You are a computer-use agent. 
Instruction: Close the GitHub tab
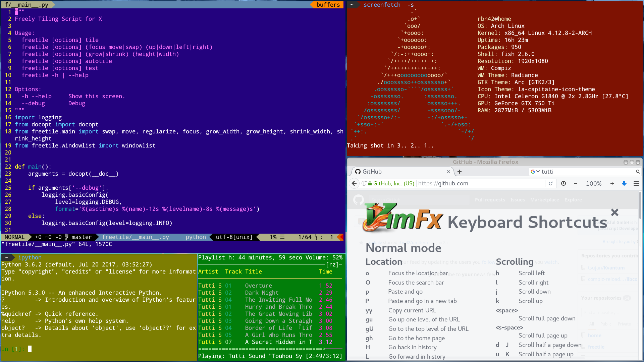(448, 172)
